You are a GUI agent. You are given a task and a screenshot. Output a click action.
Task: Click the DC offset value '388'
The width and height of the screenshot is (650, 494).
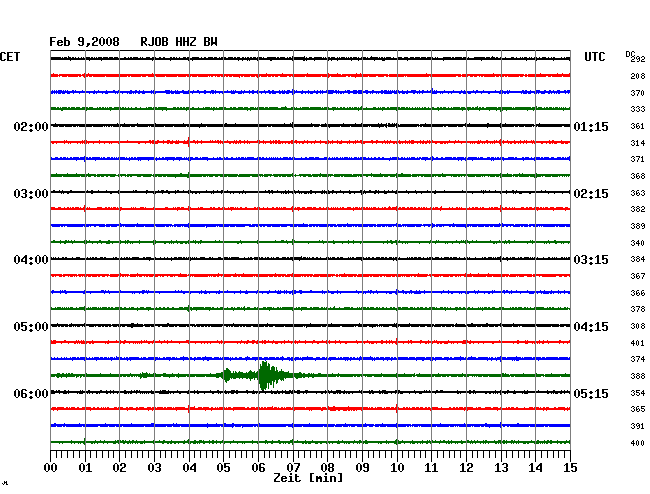coord(638,376)
